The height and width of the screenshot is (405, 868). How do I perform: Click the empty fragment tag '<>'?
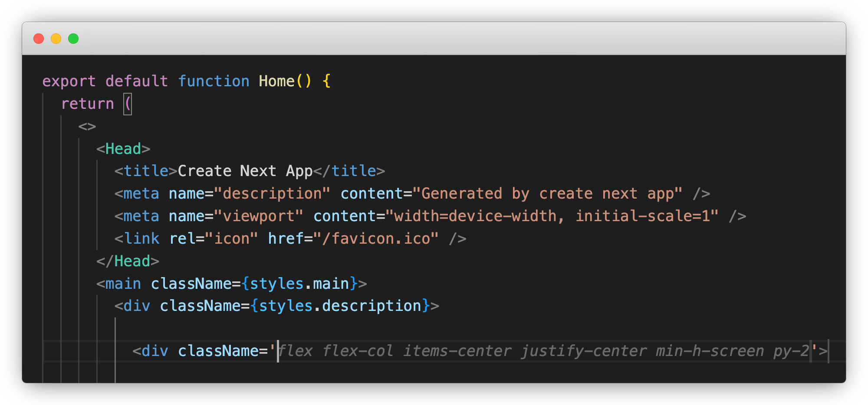pos(87,127)
